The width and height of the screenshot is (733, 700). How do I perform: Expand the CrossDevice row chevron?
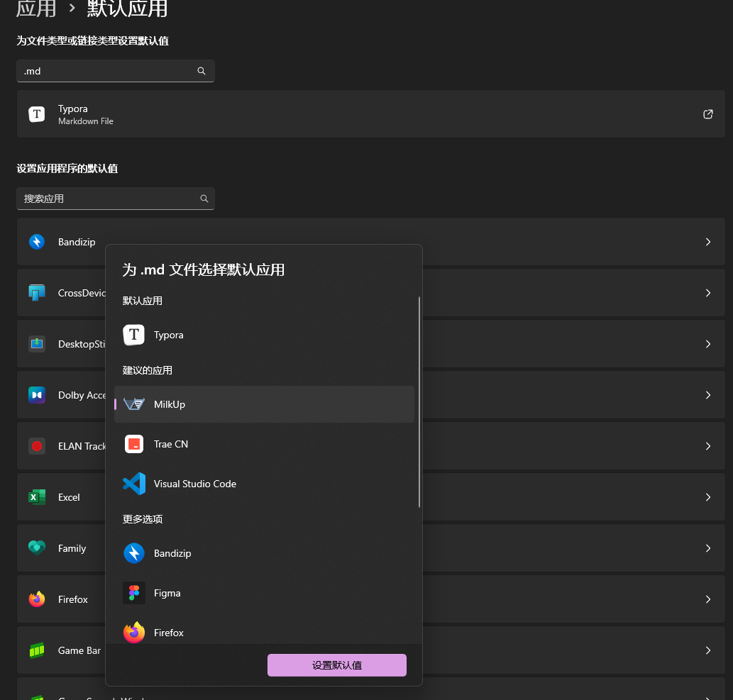point(707,293)
